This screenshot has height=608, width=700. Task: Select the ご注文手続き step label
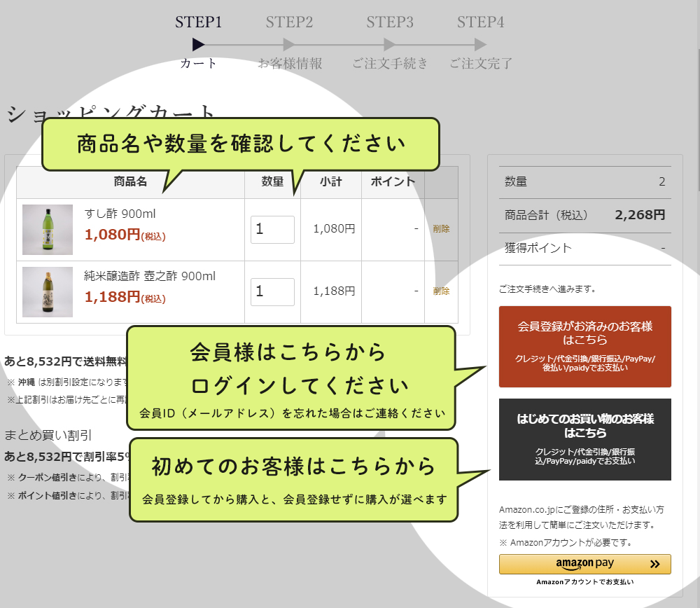click(x=390, y=64)
